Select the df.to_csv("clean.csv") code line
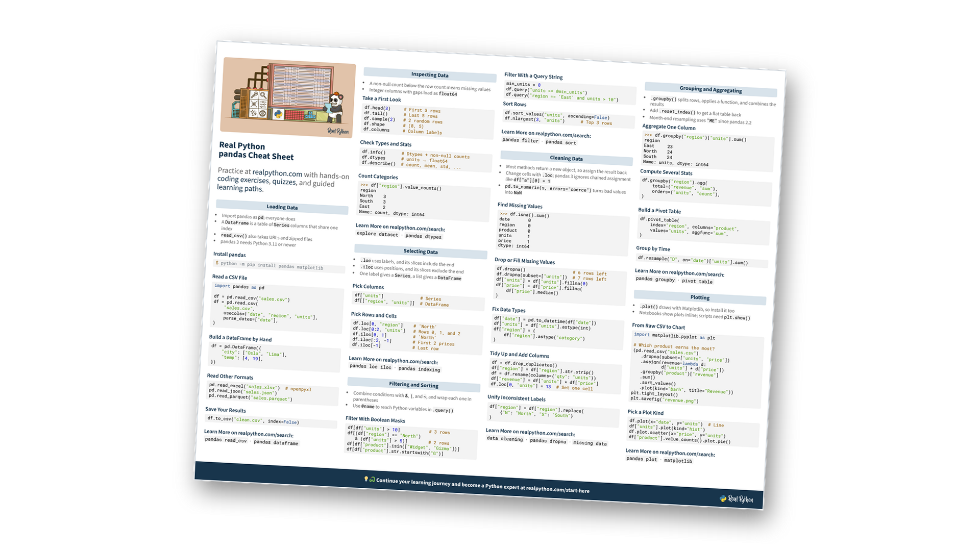Screen dimensions: 980x551 (x=253, y=420)
